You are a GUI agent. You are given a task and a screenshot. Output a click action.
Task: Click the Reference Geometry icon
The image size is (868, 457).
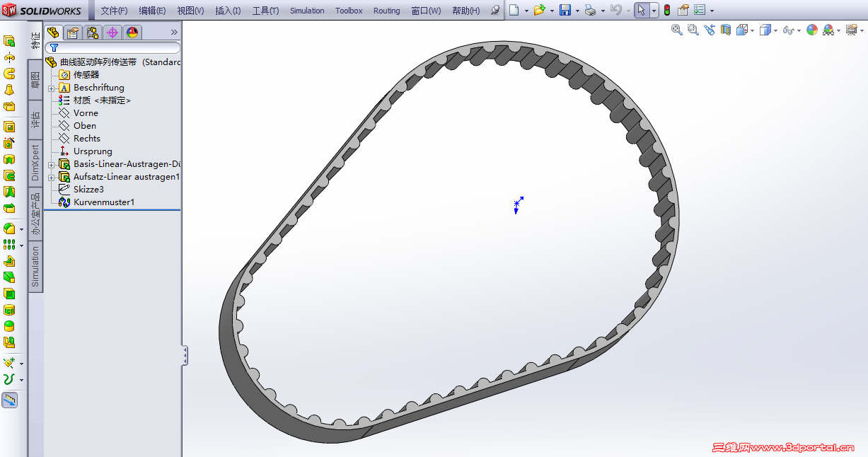pyautogui.click(x=9, y=363)
